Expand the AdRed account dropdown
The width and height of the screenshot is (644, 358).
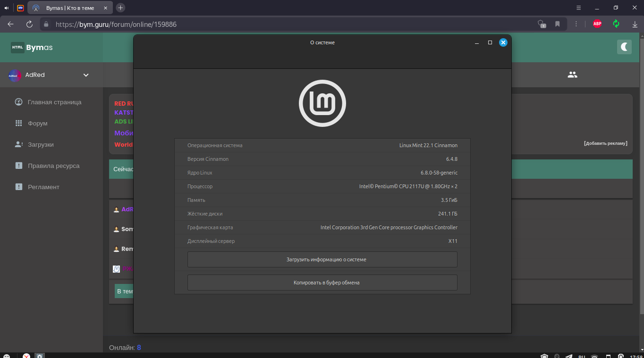(x=86, y=75)
